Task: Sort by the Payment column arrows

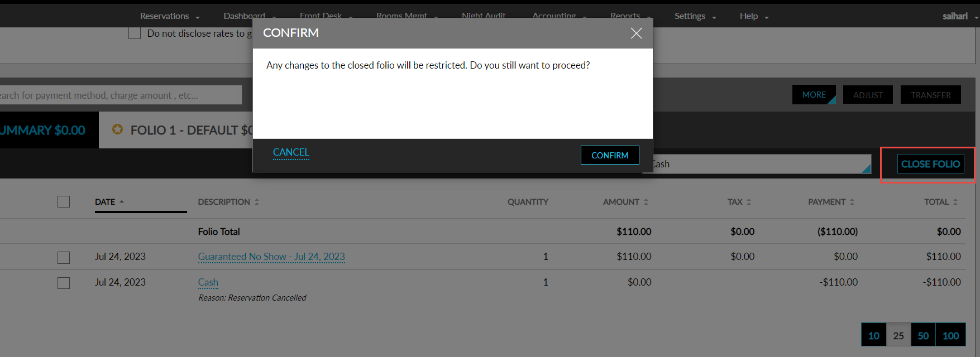Action: [852, 202]
